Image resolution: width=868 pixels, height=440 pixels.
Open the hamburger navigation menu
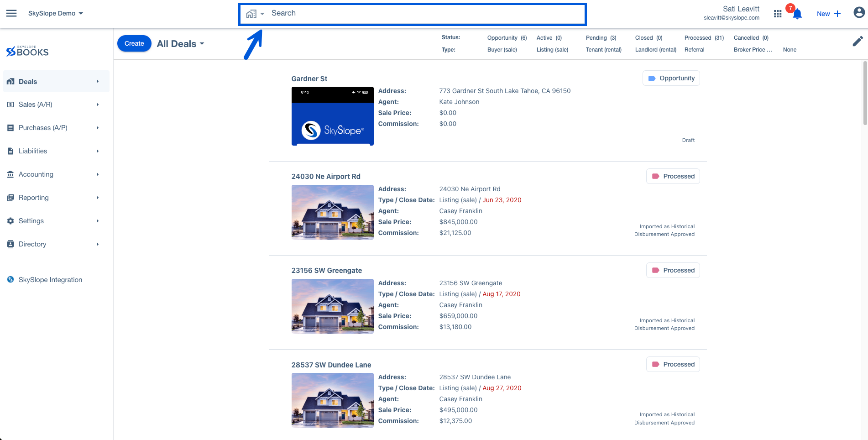pyautogui.click(x=11, y=13)
